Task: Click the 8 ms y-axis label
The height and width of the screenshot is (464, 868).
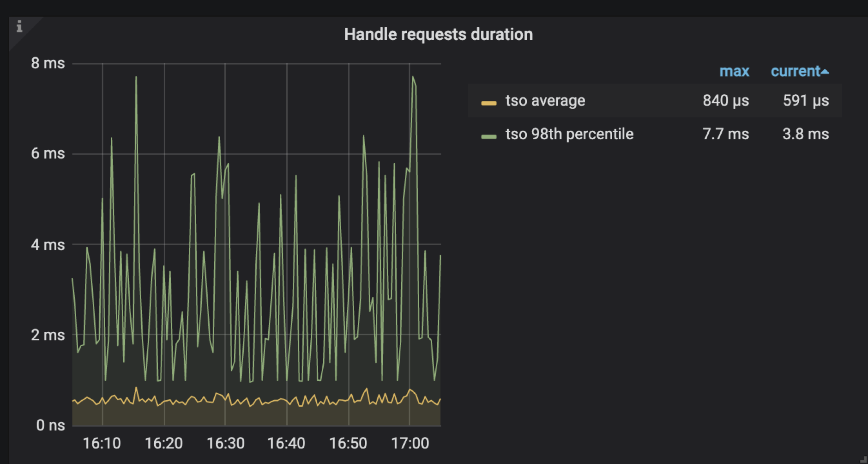Action: pos(48,63)
